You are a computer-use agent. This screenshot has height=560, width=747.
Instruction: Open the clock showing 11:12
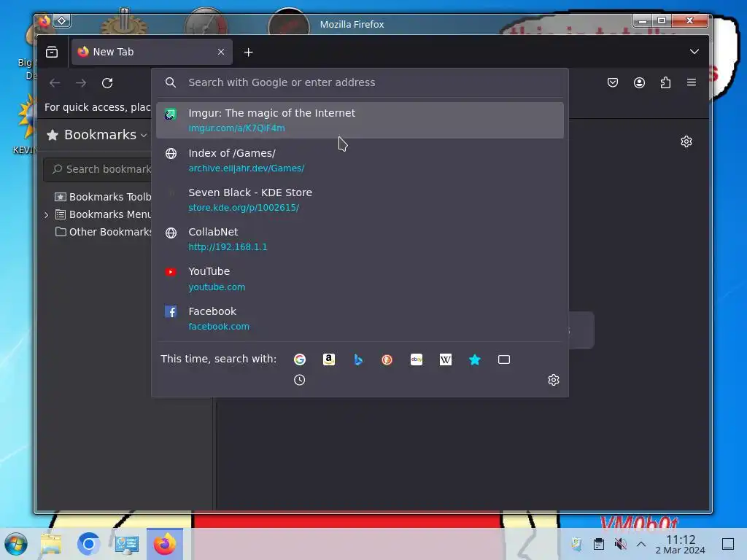pyautogui.click(x=681, y=544)
